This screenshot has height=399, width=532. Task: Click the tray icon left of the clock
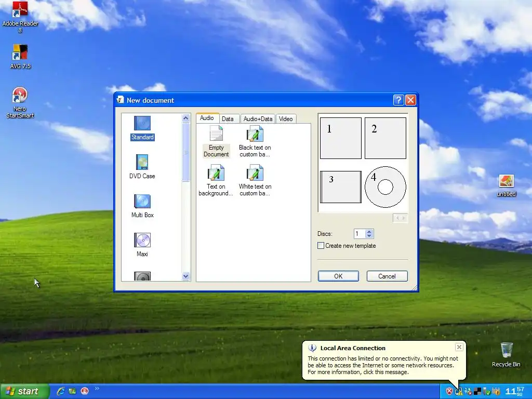(x=496, y=392)
